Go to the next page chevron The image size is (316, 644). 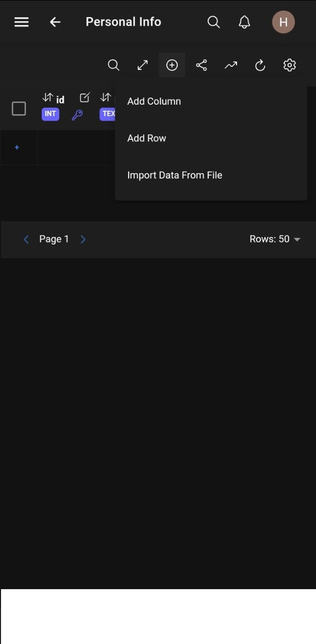pyautogui.click(x=83, y=239)
